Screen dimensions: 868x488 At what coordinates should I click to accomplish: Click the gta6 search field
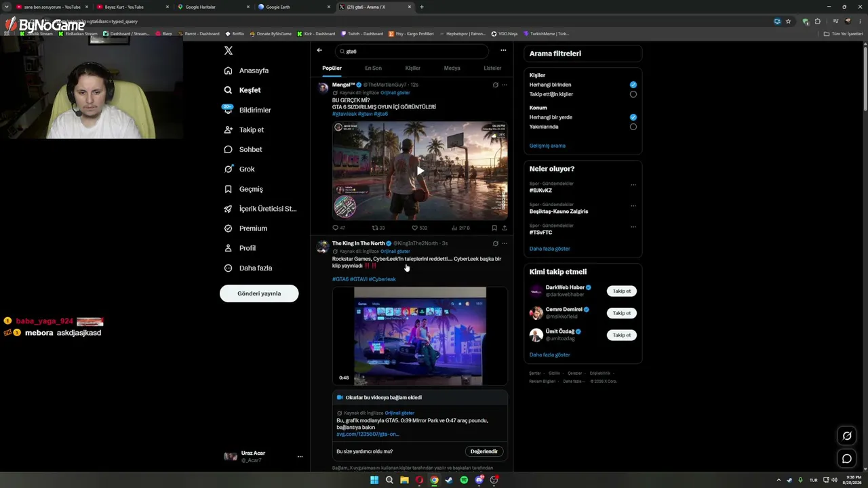(x=413, y=51)
